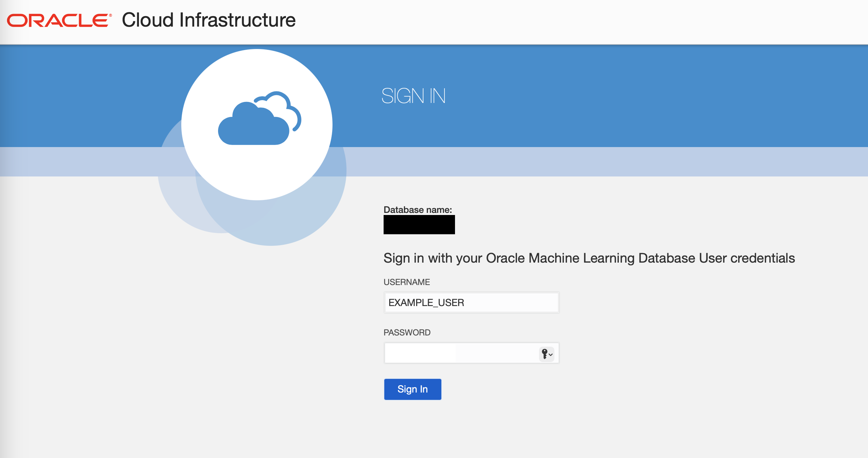Focus the PASSWORD input field

point(461,353)
